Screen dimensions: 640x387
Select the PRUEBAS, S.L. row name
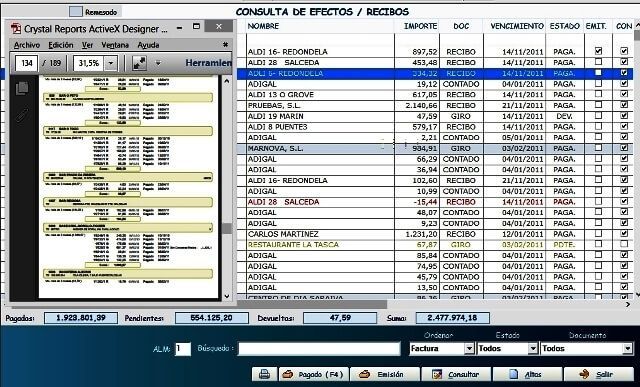274,105
